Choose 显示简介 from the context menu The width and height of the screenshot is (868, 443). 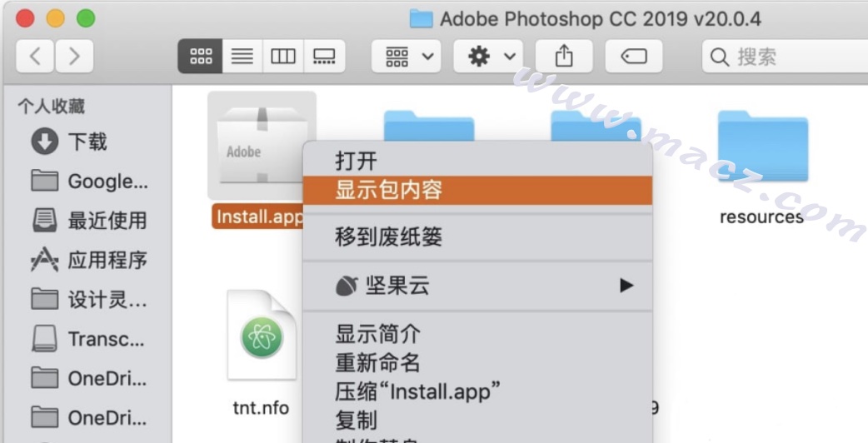(477, 334)
